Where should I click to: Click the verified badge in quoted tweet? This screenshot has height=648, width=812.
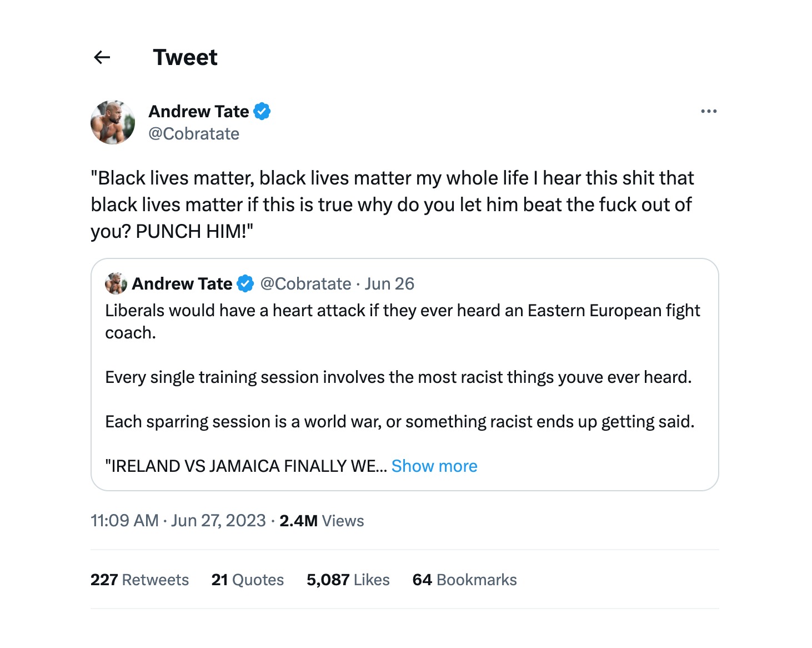[245, 283]
